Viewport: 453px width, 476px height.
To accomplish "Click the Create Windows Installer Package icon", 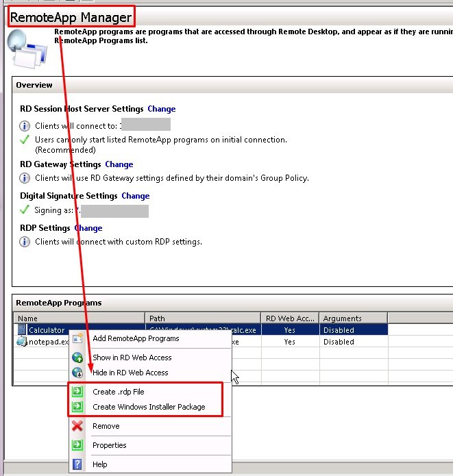I will (77, 407).
